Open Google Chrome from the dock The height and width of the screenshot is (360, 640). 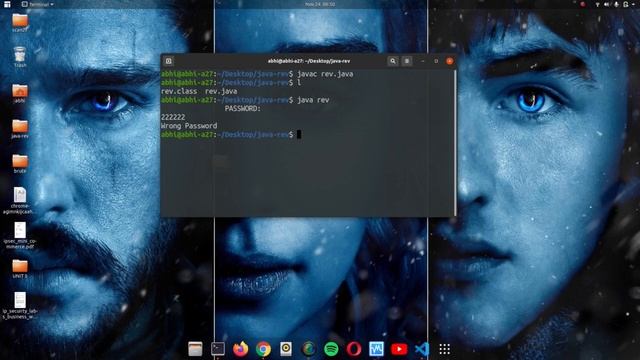pos(263,349)
